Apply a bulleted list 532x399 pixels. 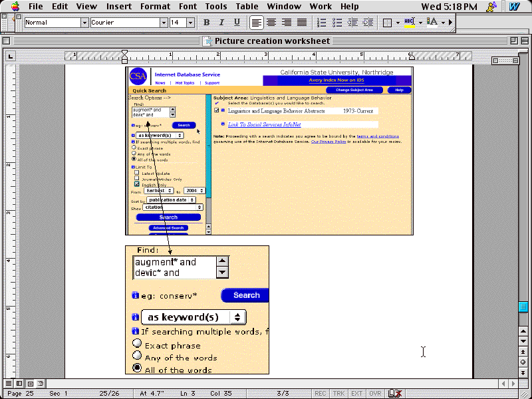point(337,23)
